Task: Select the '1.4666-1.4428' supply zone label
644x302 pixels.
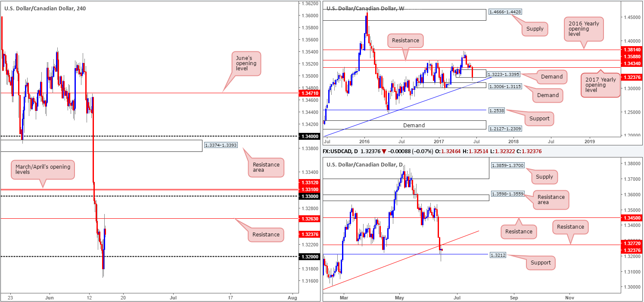Action: [505, 12]
